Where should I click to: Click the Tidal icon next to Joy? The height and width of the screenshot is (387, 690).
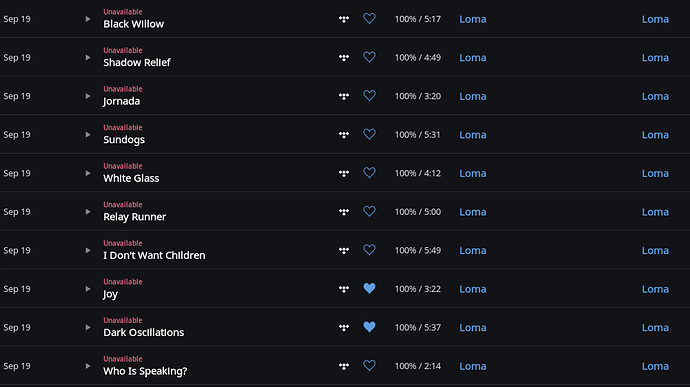(344, 289)
